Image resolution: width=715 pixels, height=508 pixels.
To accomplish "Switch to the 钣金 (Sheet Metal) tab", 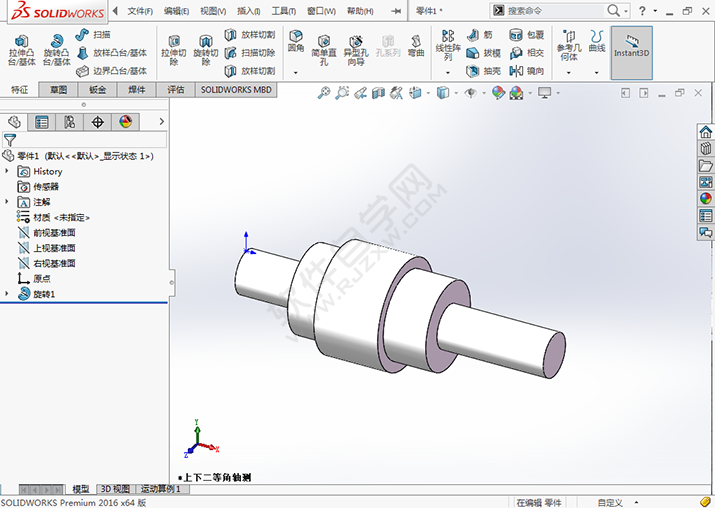I will (x=98, y=90).
